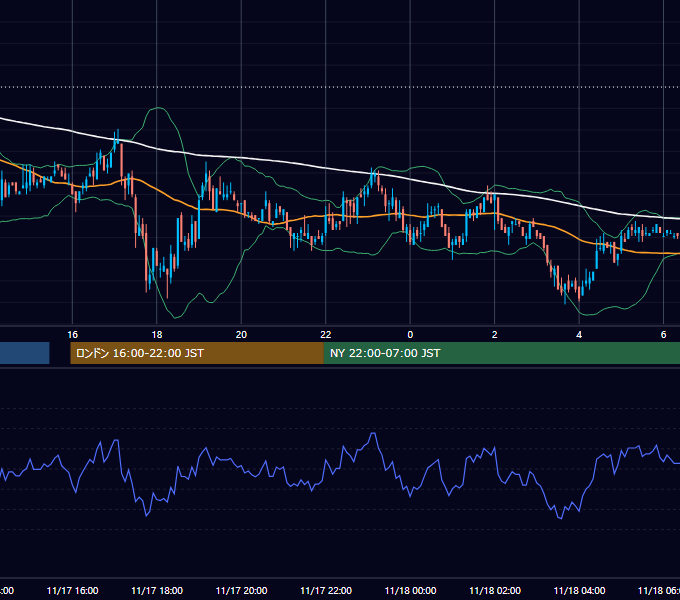Click the "22" hour label on the price chart axis
The width and height of the screenshot is (680, 600).
pyautogui.click(x=326, y=334)
